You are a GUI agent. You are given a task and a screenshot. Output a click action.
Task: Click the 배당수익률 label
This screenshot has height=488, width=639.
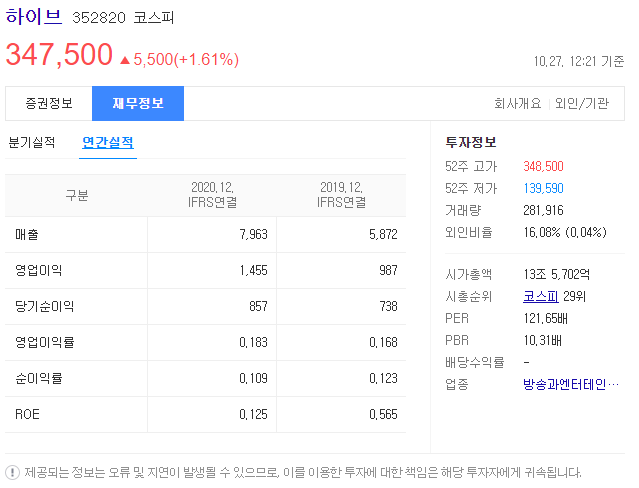point(475,362)
